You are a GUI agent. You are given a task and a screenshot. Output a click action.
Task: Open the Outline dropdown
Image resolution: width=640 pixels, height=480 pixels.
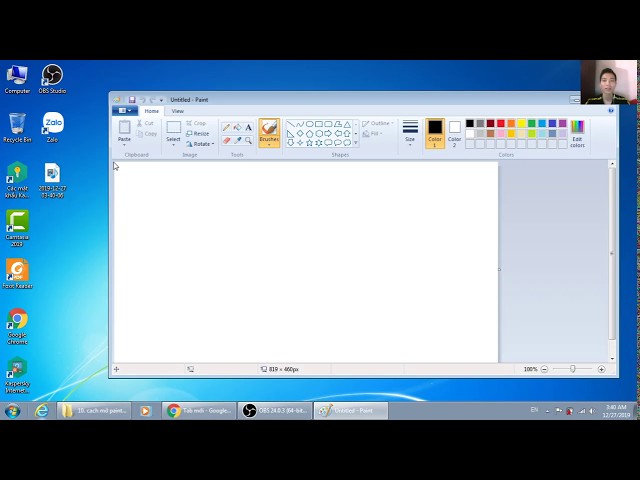[378, 123]
